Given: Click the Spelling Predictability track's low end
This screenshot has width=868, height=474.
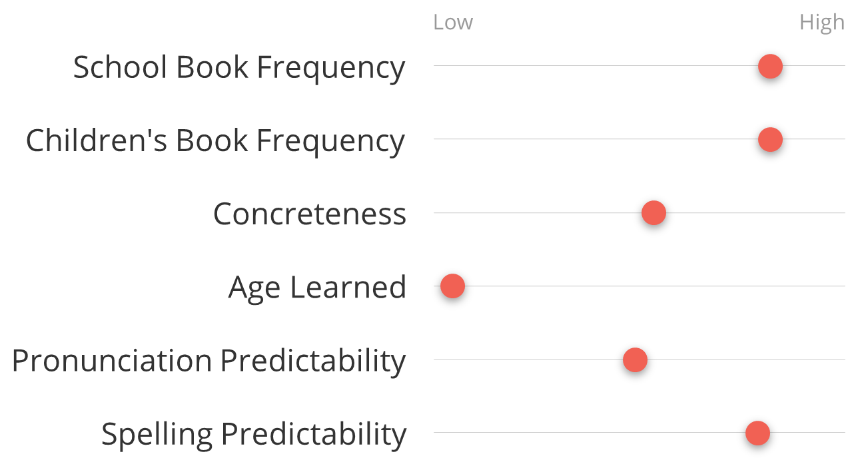Looking at the screenshot, I should (438, 433).
